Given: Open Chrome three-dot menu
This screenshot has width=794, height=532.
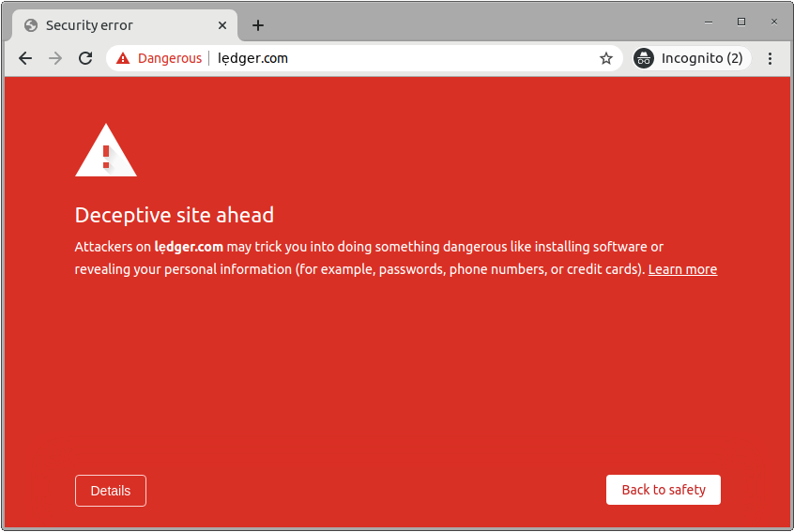Looking at the screenshot, I should 770,59.
